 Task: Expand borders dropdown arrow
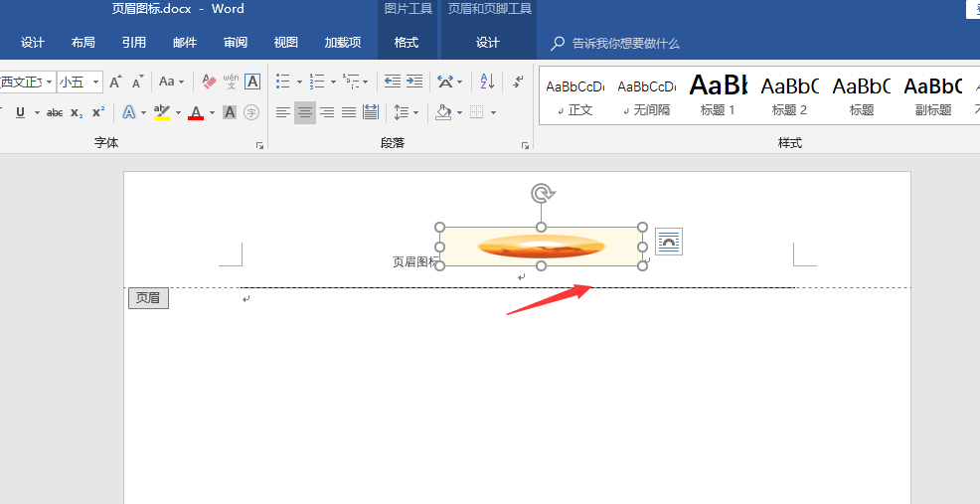click(x=493, y=112)
